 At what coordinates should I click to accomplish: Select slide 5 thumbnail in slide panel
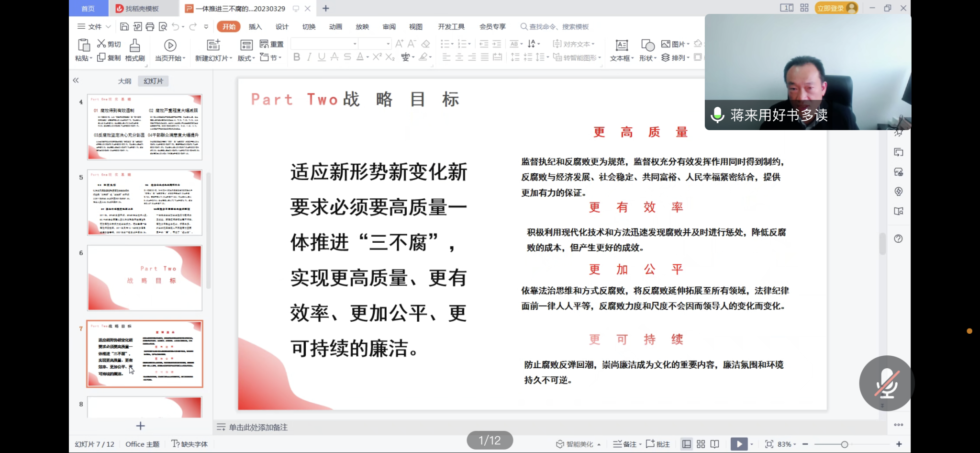145,202
